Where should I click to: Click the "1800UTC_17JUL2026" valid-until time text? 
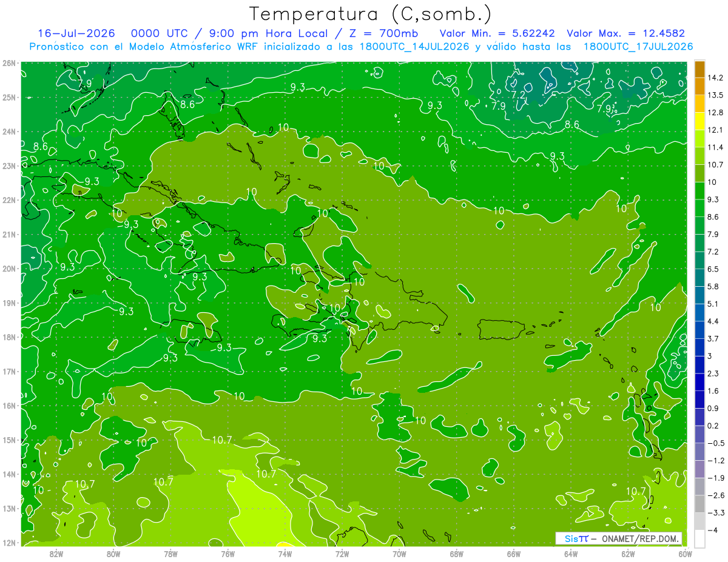click(x=638, y=47)
